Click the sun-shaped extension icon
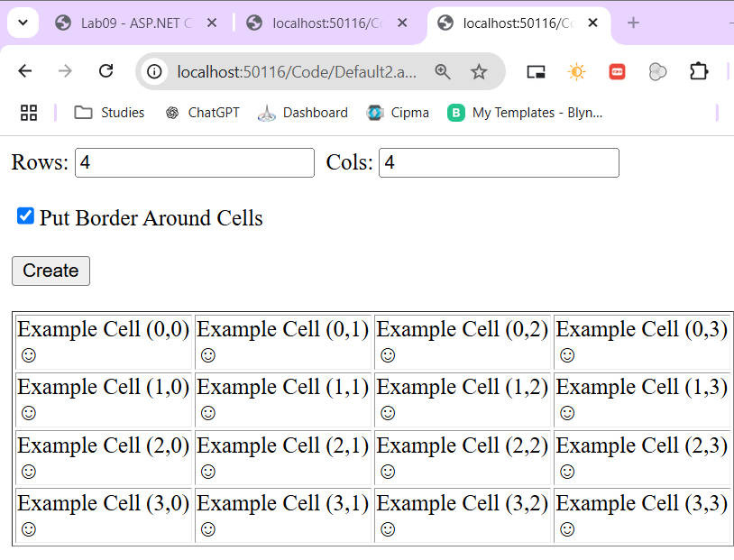Image resolution: width=734 pixels, height=560 pixels. (577, 72)
